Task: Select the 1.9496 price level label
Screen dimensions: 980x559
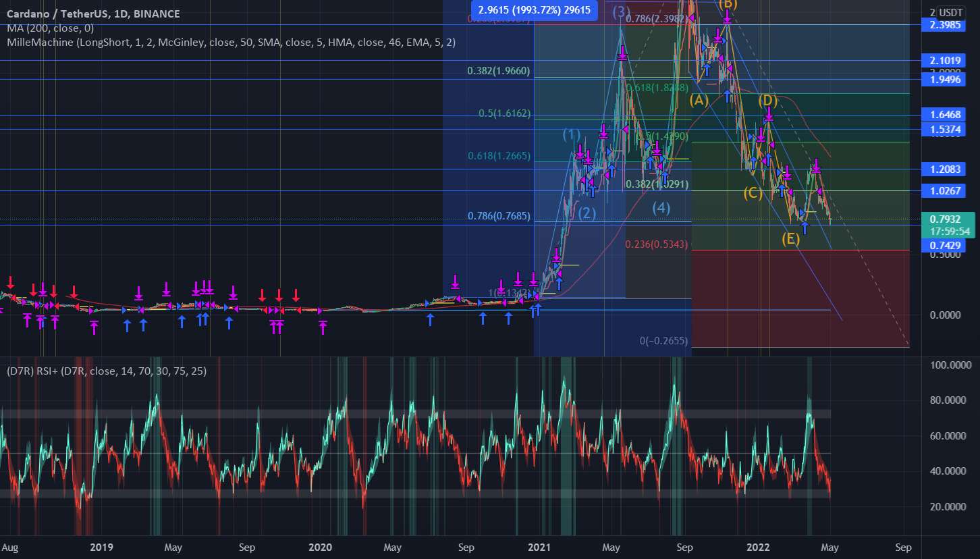Action: (943, 80)
